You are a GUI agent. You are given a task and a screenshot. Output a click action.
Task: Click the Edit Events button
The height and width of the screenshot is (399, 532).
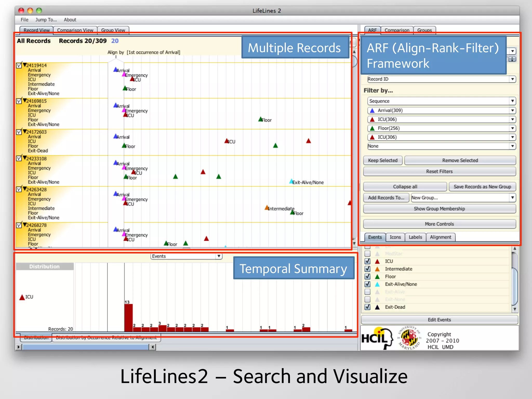pyautogui.click(x=439, y=320)
